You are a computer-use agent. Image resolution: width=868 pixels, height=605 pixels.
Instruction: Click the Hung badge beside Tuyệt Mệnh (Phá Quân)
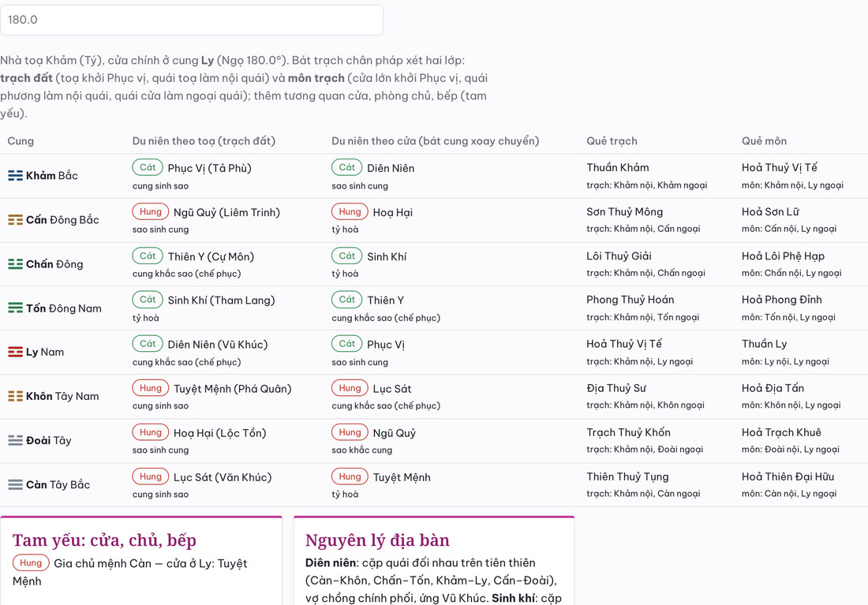(x=150, y=388)
